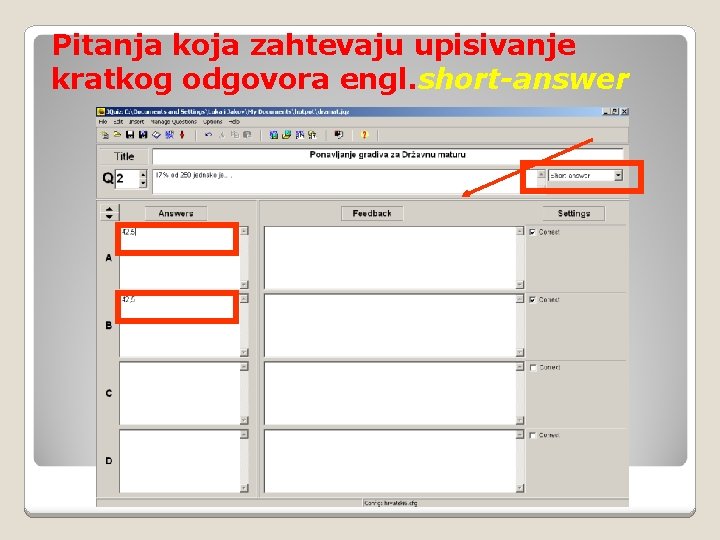Click the second insert link icon
Image resolution: width=720 pixels, height=540 pixels.
pyautogui.click(x=313, y=135)
